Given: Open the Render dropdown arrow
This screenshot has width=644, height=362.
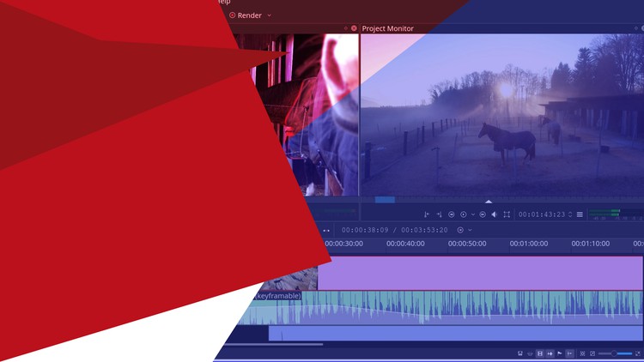Looking at the screenshot, I should coord(270,15).
